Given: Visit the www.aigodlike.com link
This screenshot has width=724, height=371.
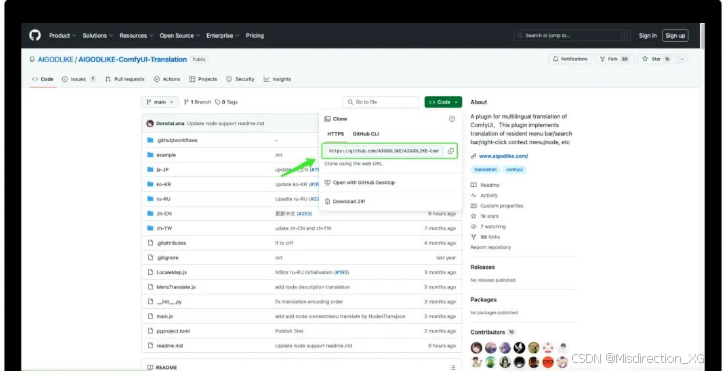Looking at the screenshot, I should [503, 156].
